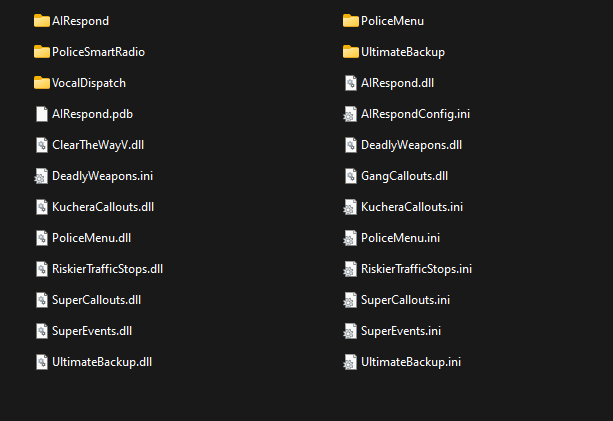Select the VocalDispatch folder icon

41,83
